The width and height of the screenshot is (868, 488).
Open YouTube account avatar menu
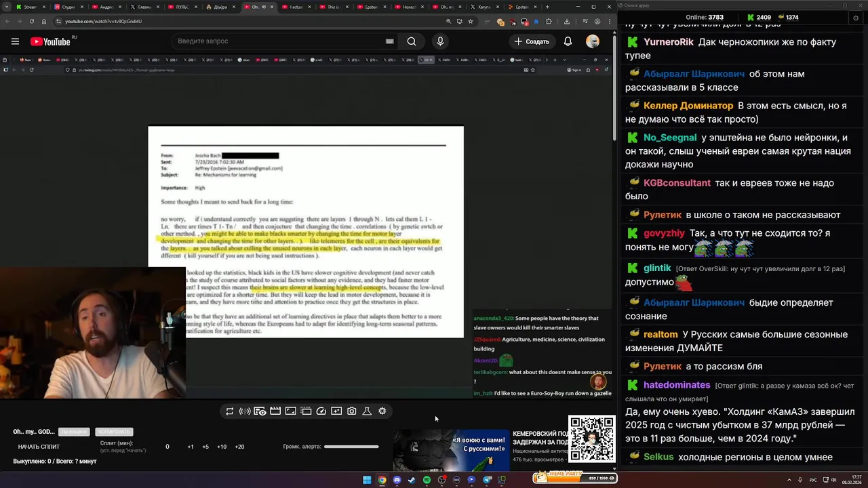click(x=593, y=41)
